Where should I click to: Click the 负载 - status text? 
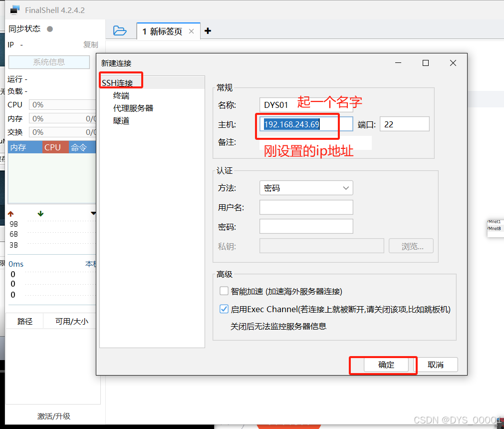(x=17, y=91)
